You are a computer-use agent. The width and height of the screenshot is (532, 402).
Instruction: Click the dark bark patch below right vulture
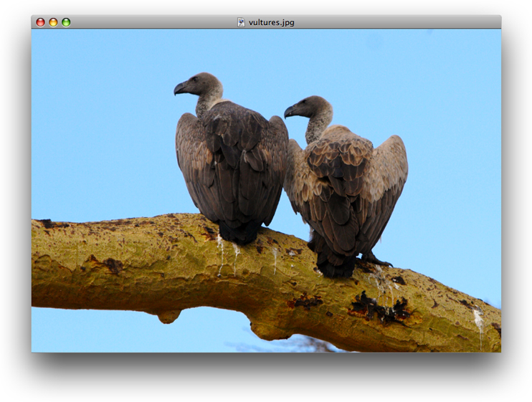(379, 308)
